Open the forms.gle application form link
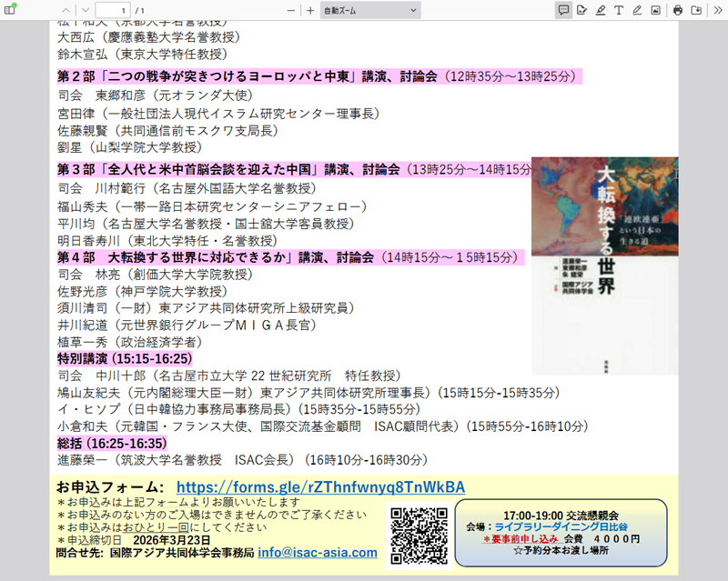Image resolution: width=728 pixels, height=581 pixels. (320, 486)
